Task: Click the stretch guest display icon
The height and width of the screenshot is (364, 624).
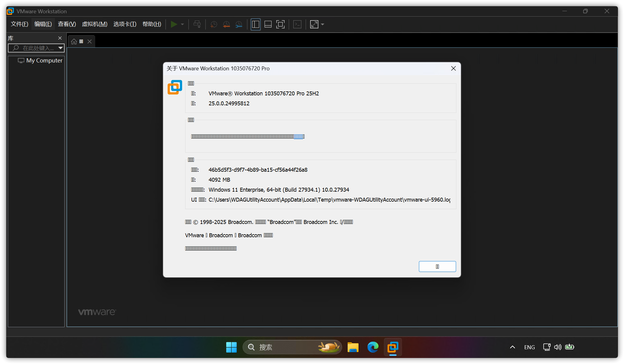Action: pos(314,24)
